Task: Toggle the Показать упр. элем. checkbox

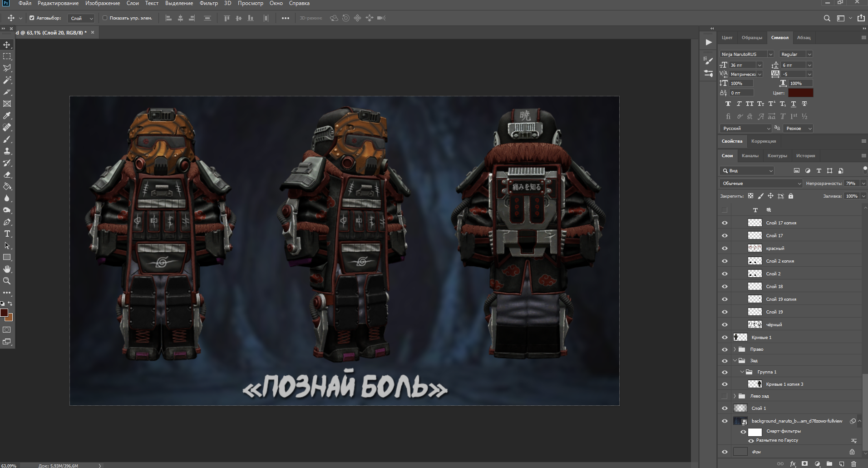Action: (x=105, y=18)
